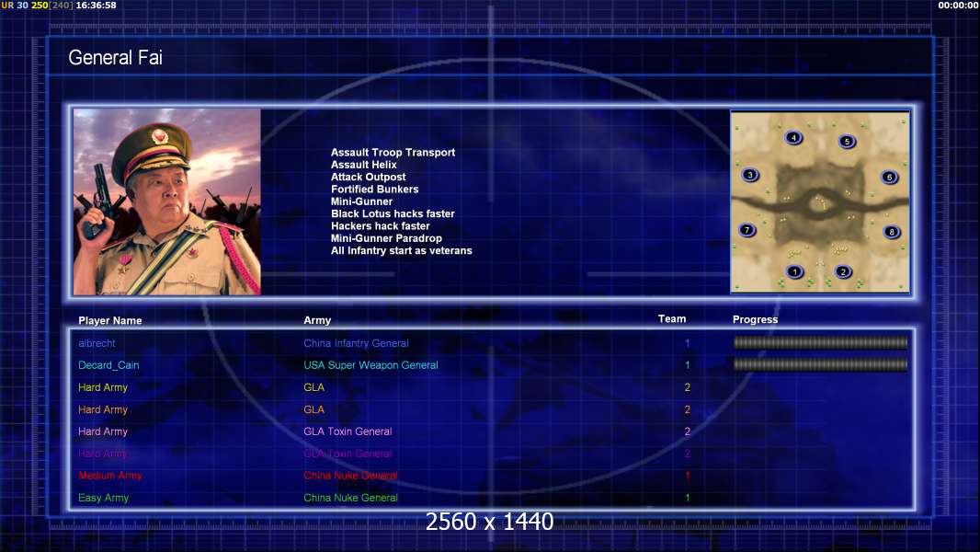Click start position 3 on the minimap
The height and width of the screenshot is (552, 980).
(750, 175)
